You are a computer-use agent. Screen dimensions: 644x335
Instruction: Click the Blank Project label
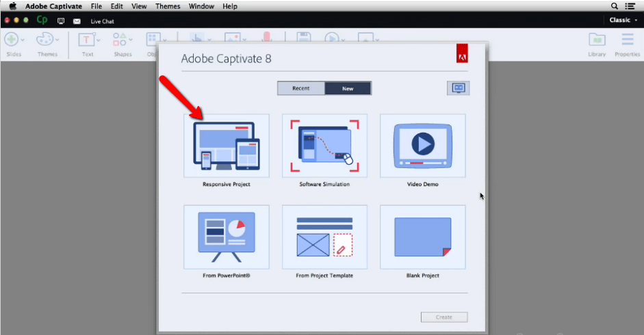point(423,276)
